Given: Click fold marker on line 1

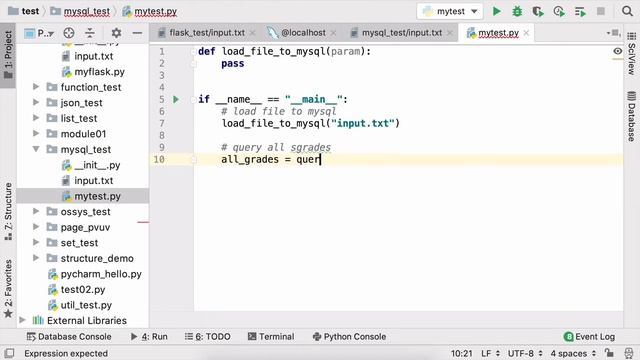Looking at the screenshot, I should pyautogui.click(x=193, y=51).
